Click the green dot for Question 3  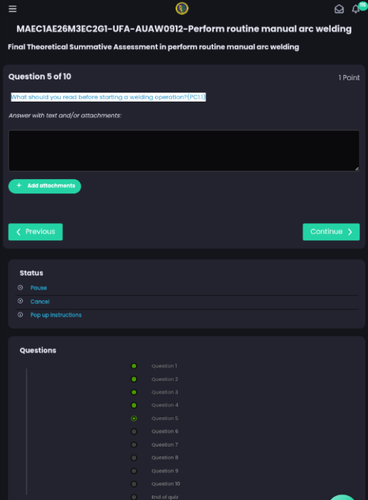134,392
